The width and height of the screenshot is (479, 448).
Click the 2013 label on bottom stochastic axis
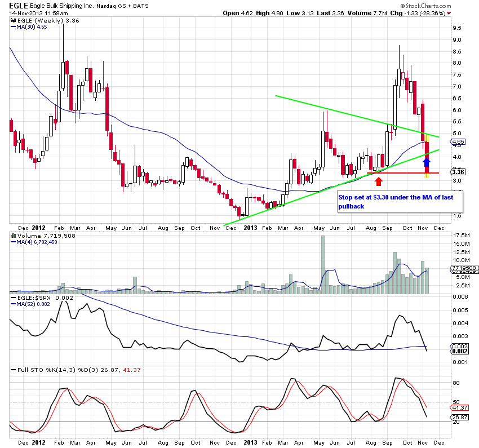[x=251, y=442]
